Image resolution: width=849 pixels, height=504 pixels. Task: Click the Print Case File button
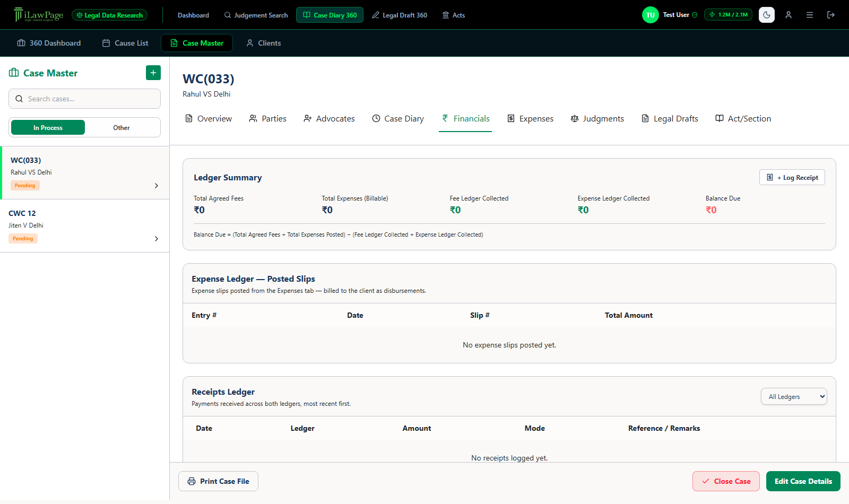tap(218, 481)
